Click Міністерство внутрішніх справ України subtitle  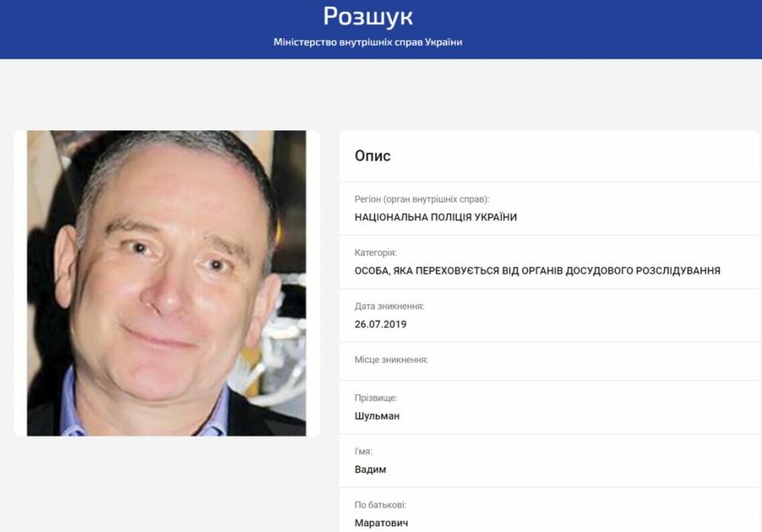coord(368,43)
